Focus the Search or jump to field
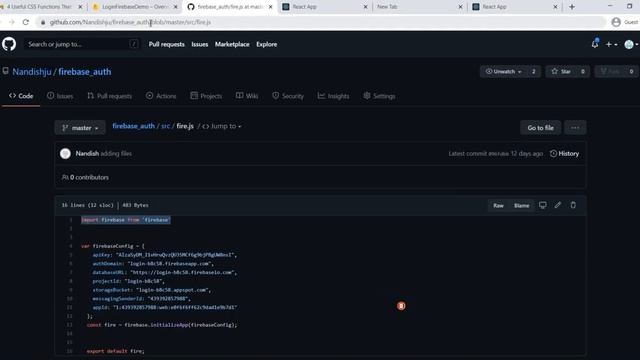Image resolution: width=640 pixels, height=360 pixels. 82,44
